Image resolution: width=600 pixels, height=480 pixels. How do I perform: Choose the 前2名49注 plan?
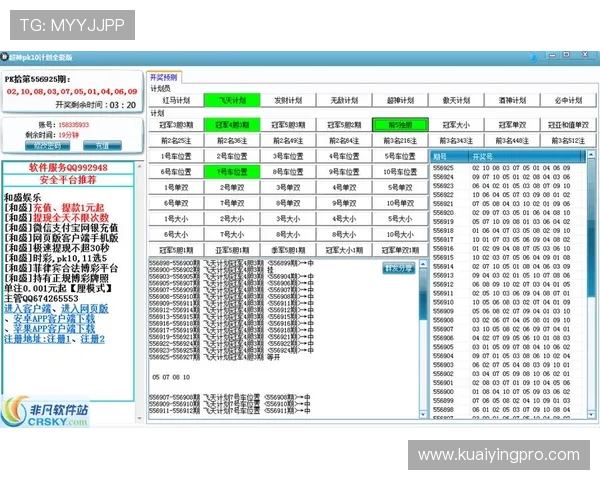288,140
